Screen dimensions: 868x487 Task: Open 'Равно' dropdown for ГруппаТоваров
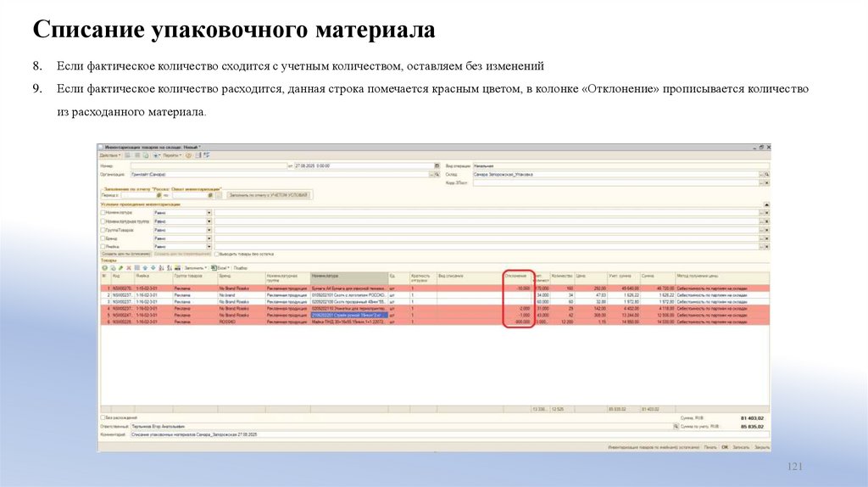209,230
